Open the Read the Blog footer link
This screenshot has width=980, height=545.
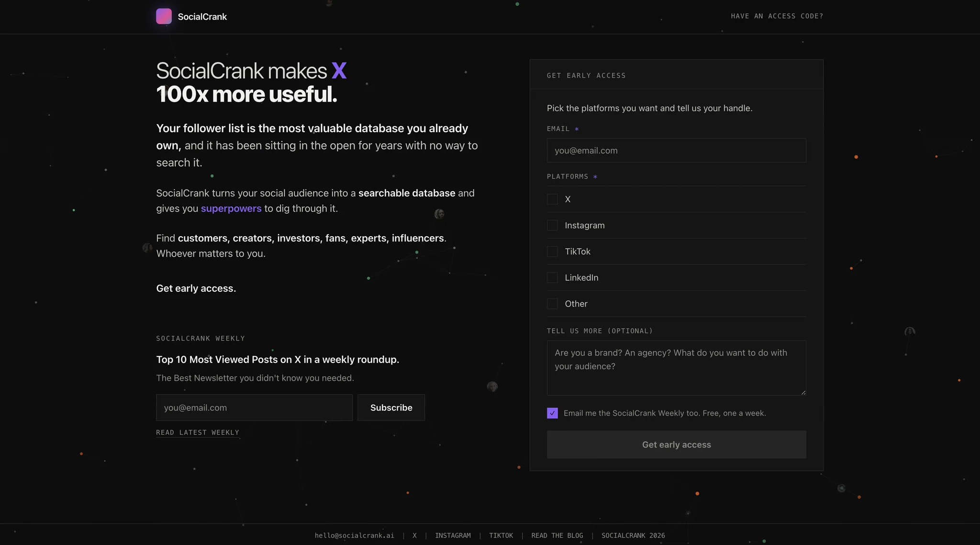(557, 535)
